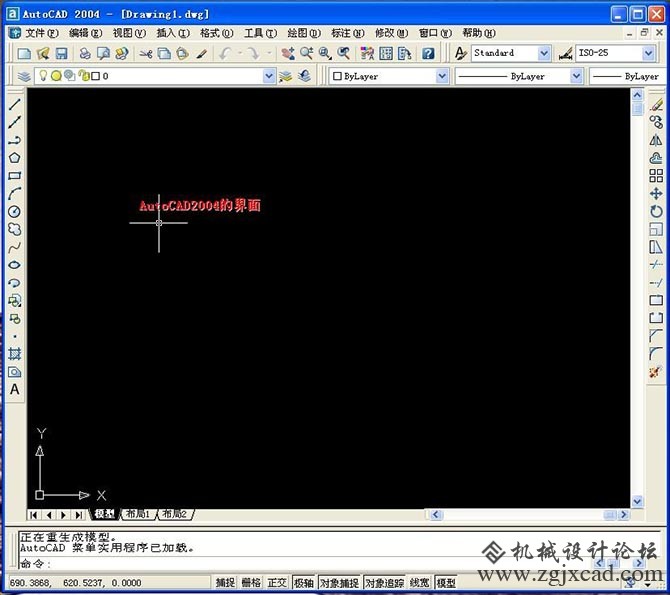Open the Layer Properties Manager icon
This screenshot has width=670, height=595.
click(x=24, y=77)
